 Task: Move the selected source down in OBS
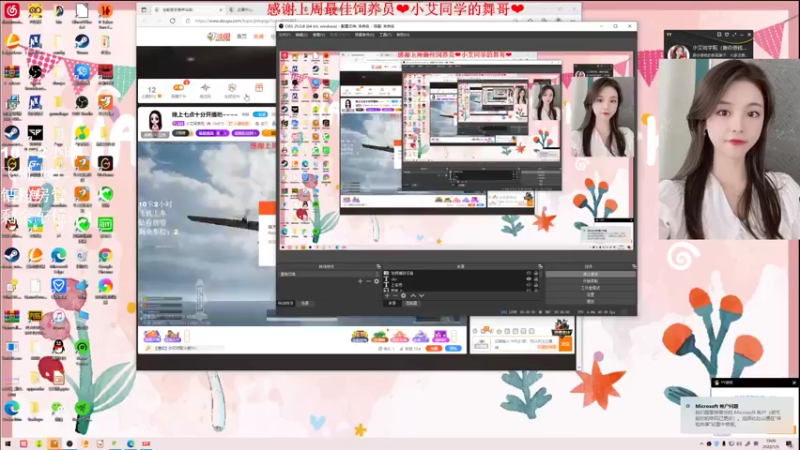[421, 295]
